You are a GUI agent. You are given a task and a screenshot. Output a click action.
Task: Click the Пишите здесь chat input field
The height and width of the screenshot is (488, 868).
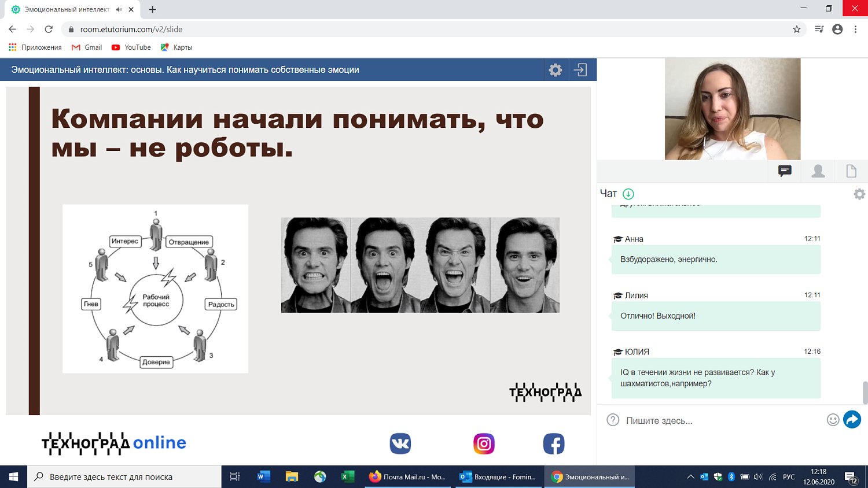[x=723, y=420]
